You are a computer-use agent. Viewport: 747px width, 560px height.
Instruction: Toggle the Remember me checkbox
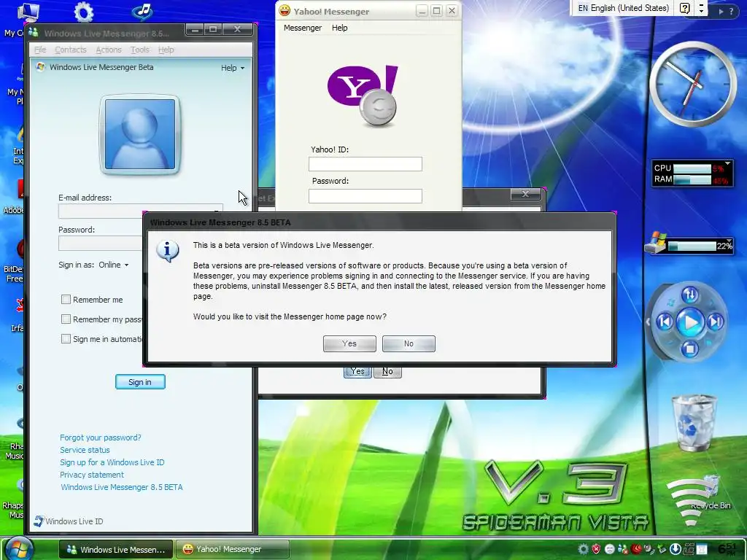pos(66,300)
